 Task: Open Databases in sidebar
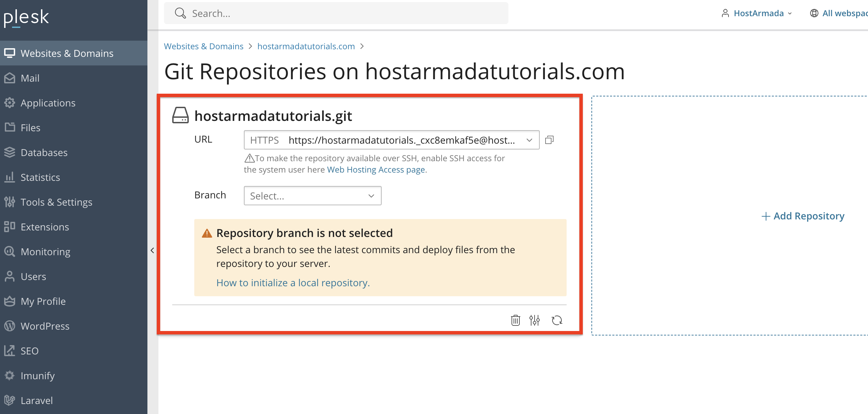click(74, 153)
